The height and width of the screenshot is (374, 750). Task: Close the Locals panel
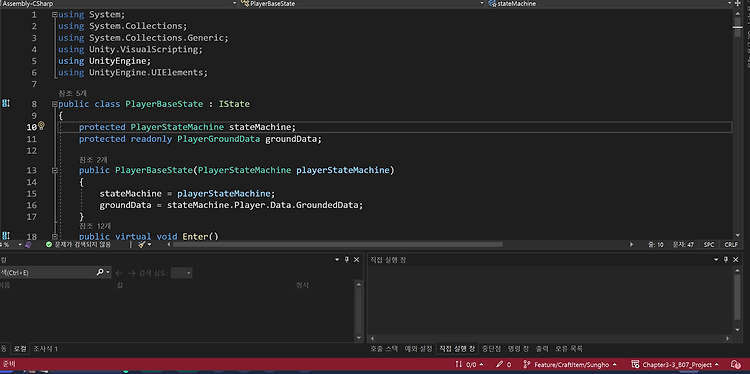(356, 260)
